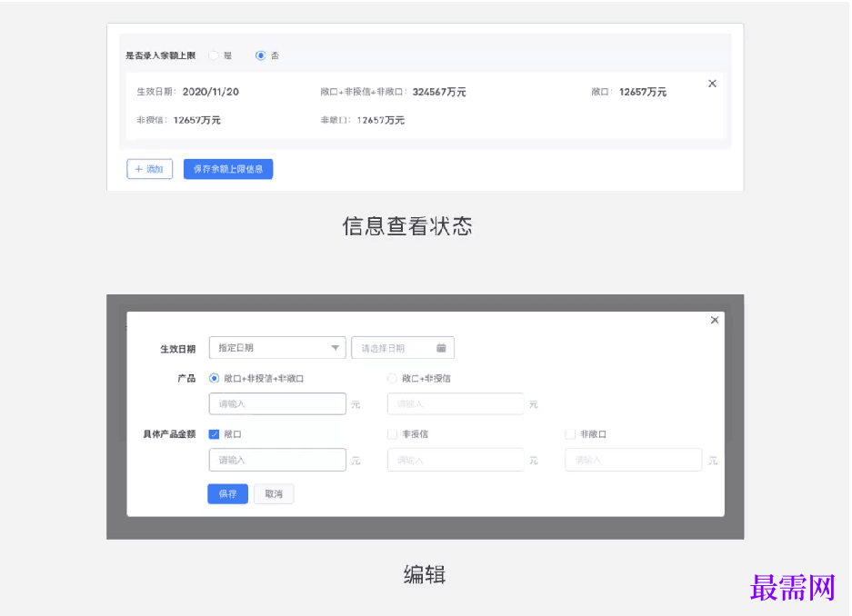852x616 pixels.
Task: Select 敞口+非授信+非敞口 radio option
Action: 214,378
